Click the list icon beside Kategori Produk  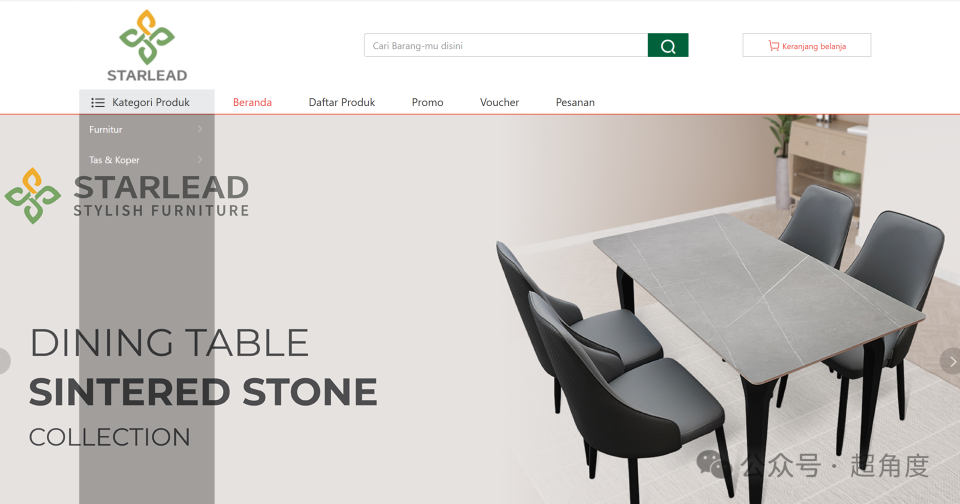pos(98,102)
